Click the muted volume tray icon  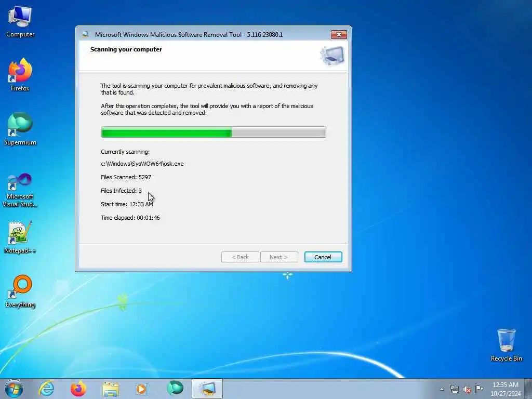[467, 390]
